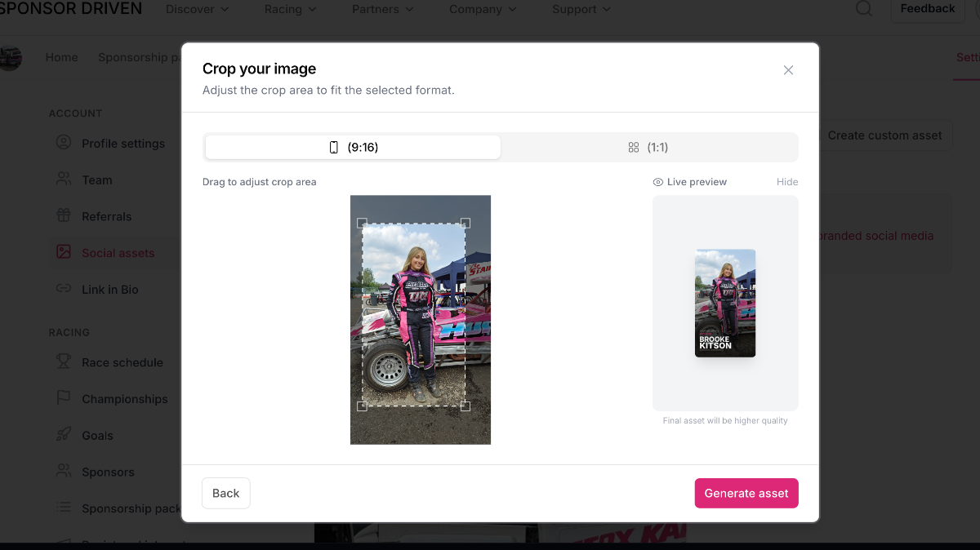Click the grid icon in 1:1 tab
This screenshot has height=550, width=980.
[633, 148]
